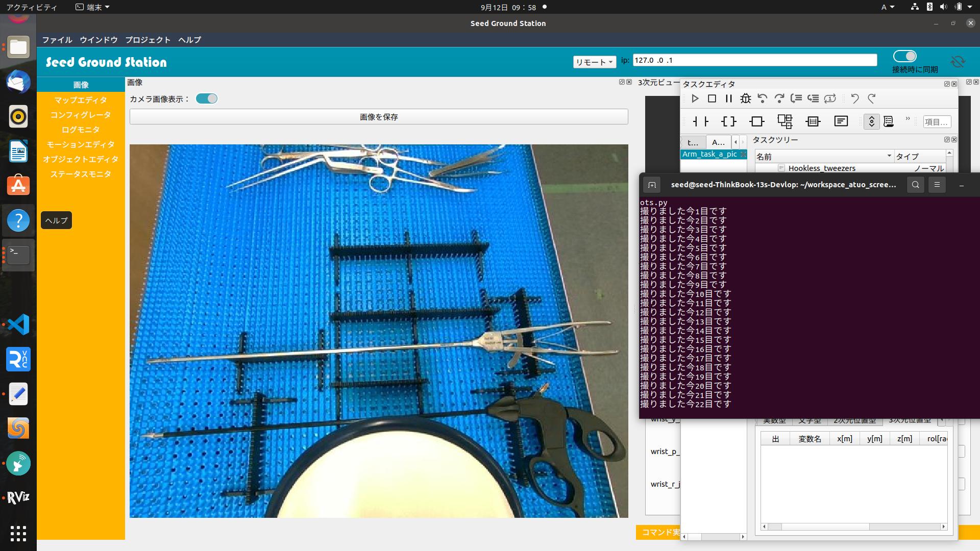This screenshot has width=980, height=551.
Task: Open the script scroll icon
Action: tap(889, 121)
